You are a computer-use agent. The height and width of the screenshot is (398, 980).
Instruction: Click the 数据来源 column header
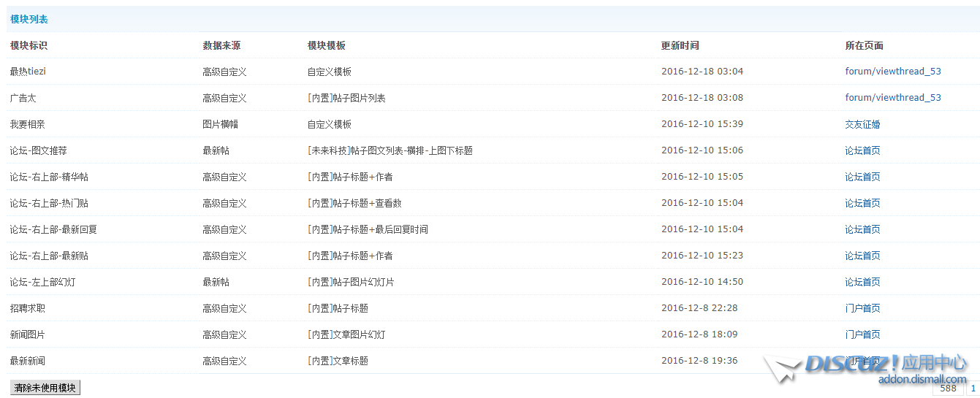pos(221,45)
